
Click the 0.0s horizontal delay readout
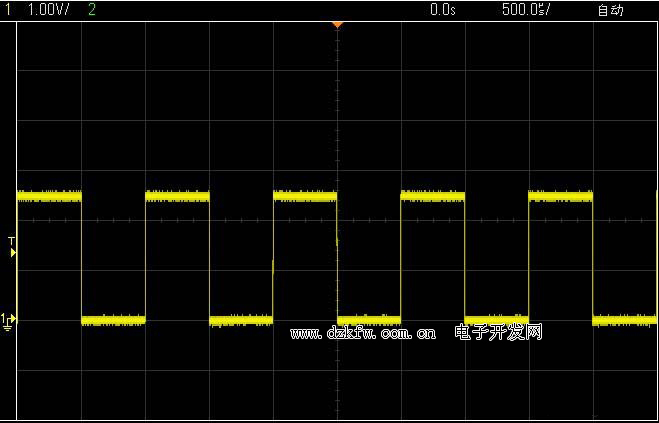click(442, 10)
